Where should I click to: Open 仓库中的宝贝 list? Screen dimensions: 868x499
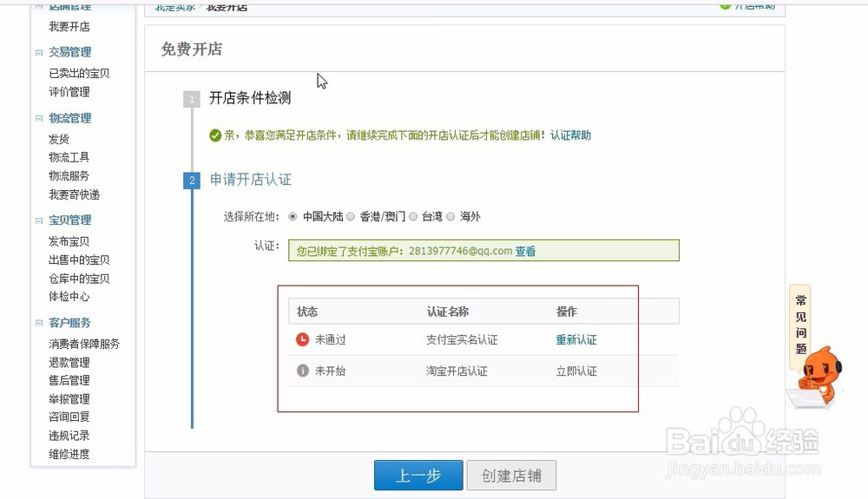[79, 279]
